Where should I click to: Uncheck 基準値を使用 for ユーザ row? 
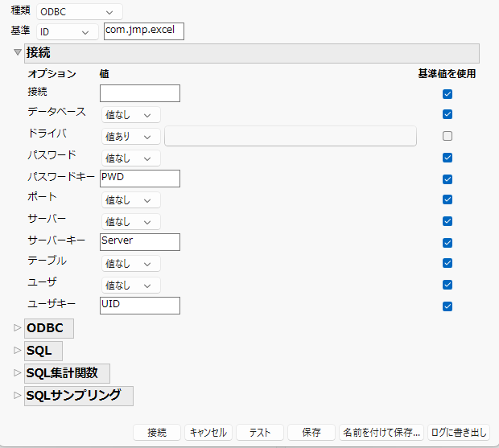447,285
